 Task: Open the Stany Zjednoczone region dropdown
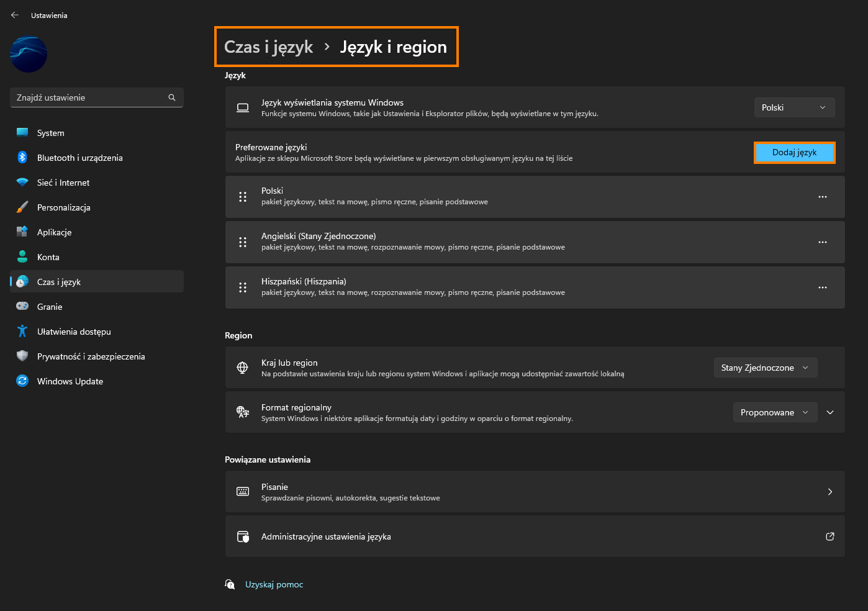click(x=765, y=368)
